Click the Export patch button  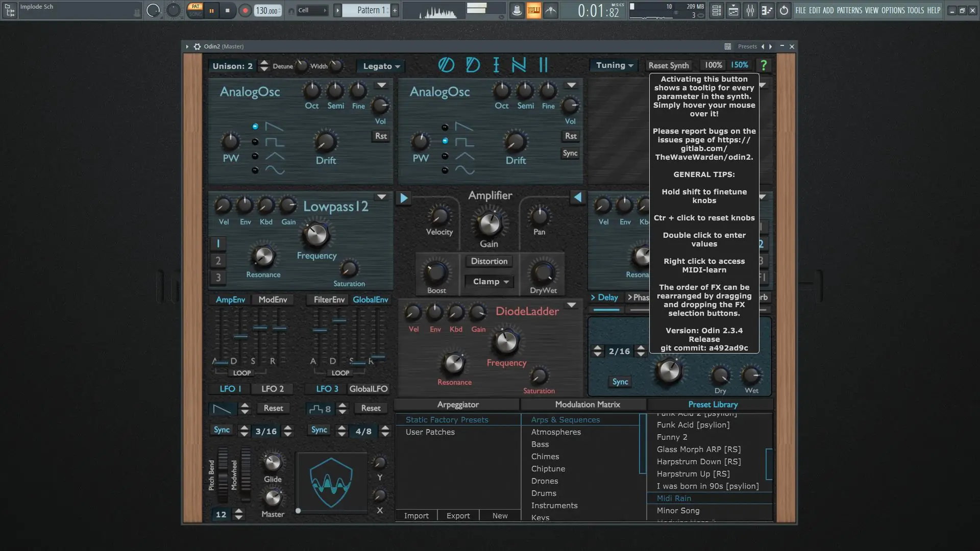point(458,516)
